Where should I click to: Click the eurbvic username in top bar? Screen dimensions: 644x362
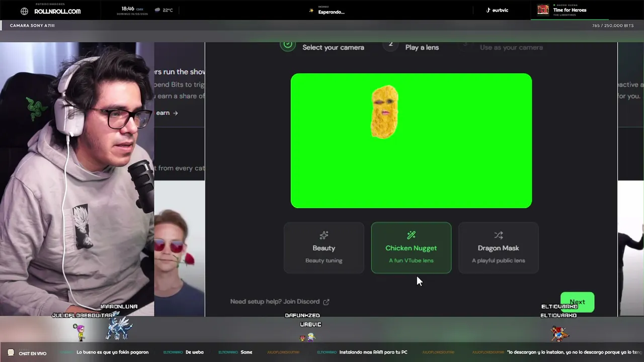click(x=500, y=10)
